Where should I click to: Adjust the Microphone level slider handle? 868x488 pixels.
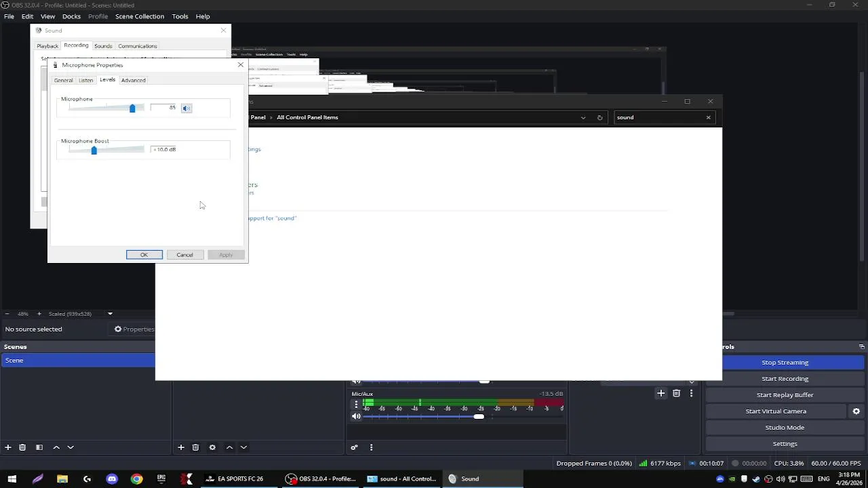(x=132, y=108)
